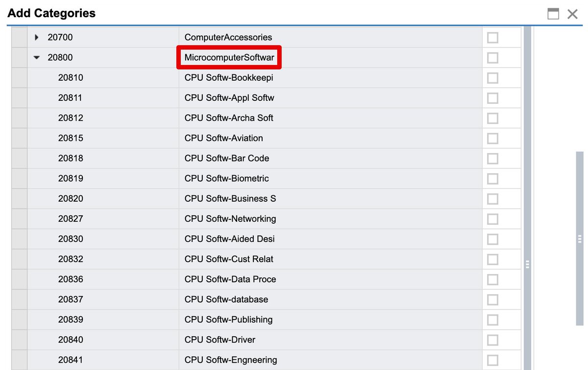Select category code 20818
The height and width of the screenshot is (370, 588).
click(x=71, y=158)
